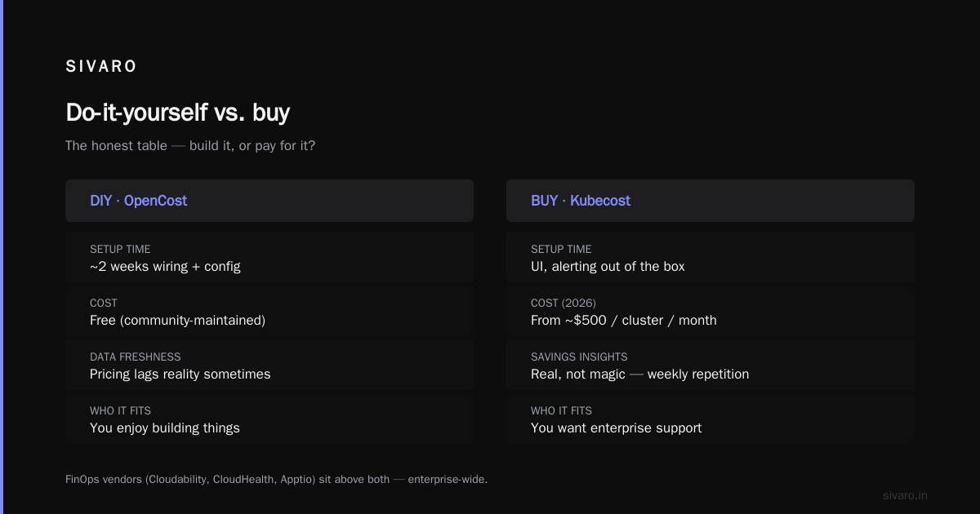This screenshot has height=514, width=980.
Task: Select the 'BUY · Kubecost' column header
Action: (x=710, y=201)
